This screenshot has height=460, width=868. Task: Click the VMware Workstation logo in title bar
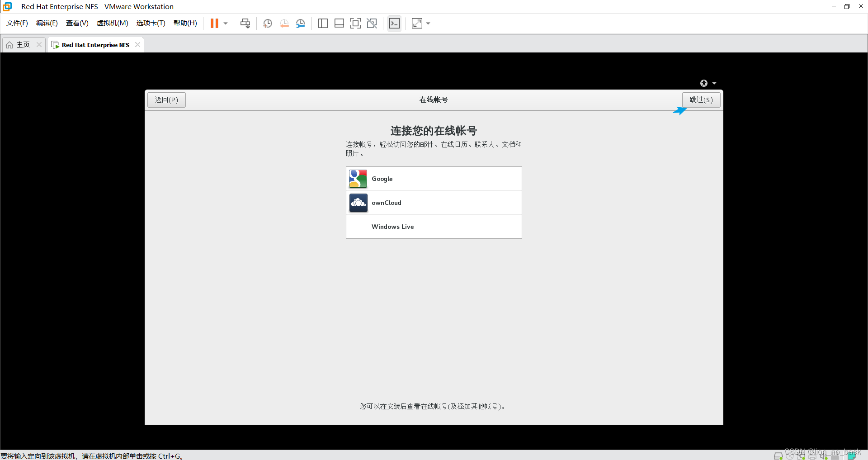pyautogui.click(x=7, y=6)
